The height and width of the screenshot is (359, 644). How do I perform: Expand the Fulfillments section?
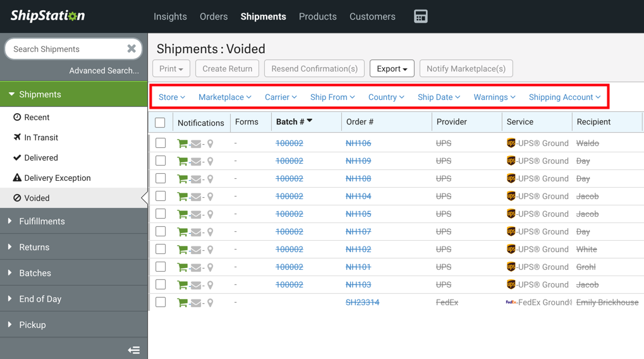(x=74, y=221)
